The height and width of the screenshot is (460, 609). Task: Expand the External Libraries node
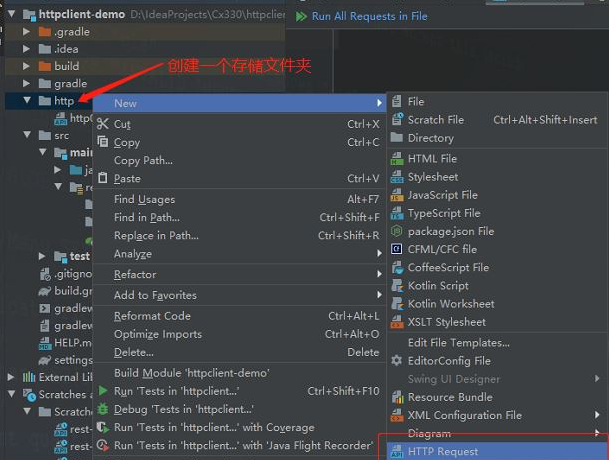pyautogui.click(x=12, y=377)
